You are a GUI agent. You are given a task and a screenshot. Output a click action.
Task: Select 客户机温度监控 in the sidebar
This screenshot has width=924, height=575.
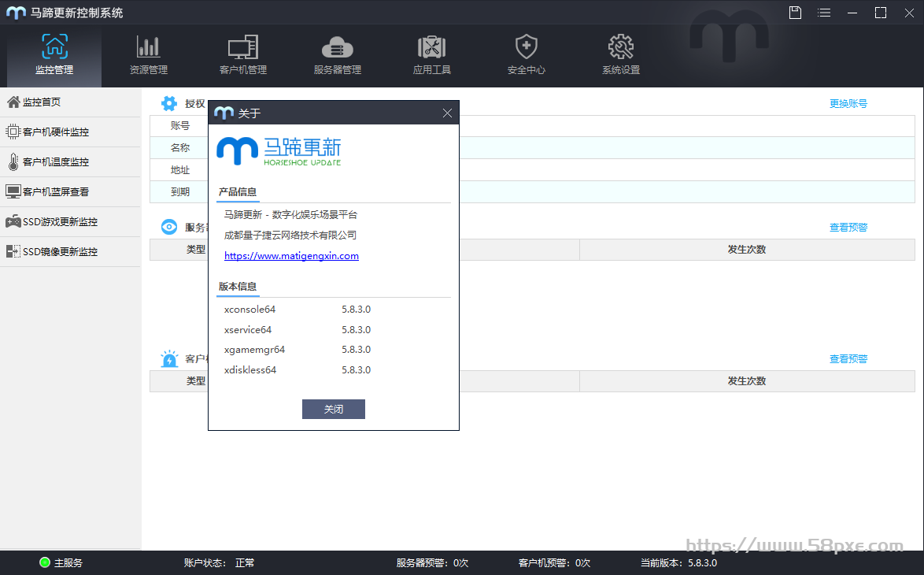(x=70, y=162)
